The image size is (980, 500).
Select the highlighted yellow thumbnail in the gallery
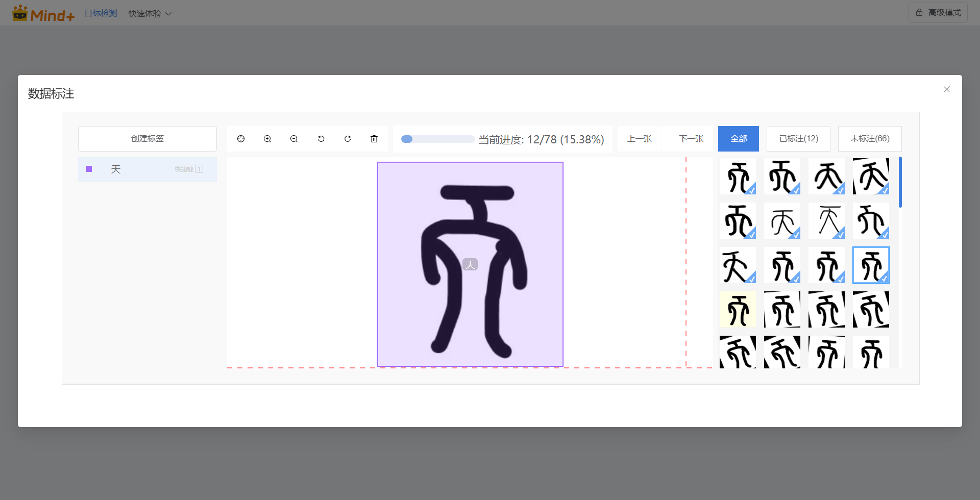(737, 309)
